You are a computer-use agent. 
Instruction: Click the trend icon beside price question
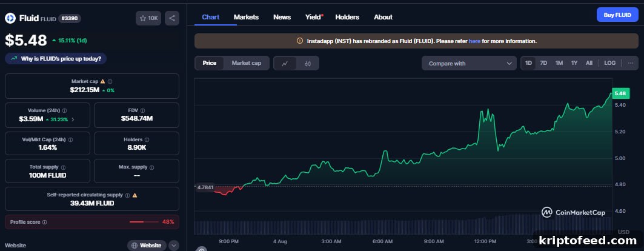click(x=14, y=59)
